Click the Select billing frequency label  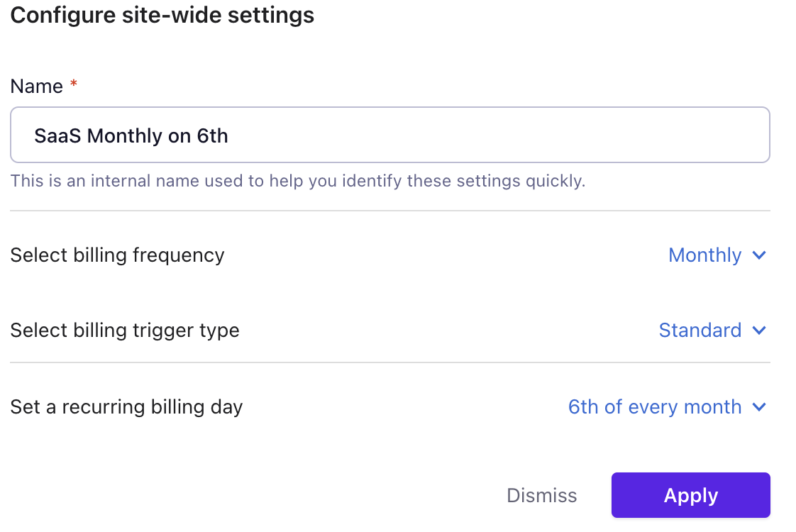(x=117, y=255)
